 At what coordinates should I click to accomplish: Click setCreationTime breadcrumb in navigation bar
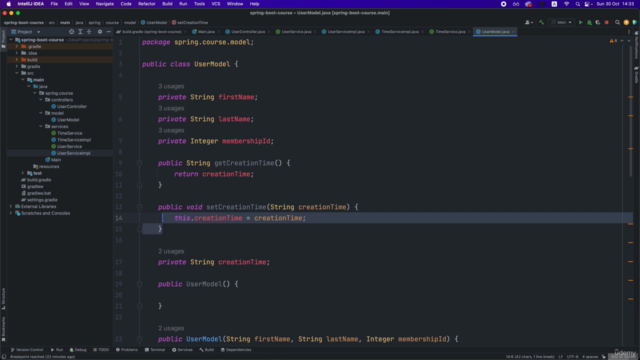(x=190, y=22)
